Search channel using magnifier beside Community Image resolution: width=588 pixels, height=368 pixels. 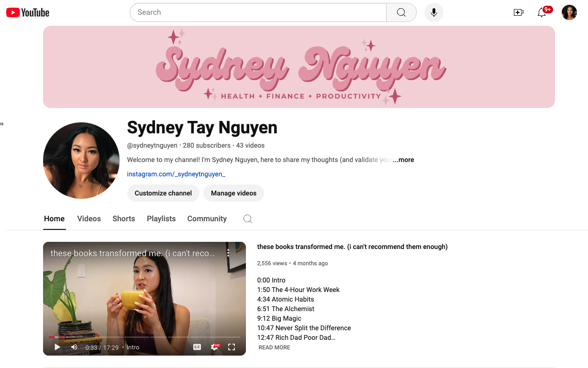247,219
